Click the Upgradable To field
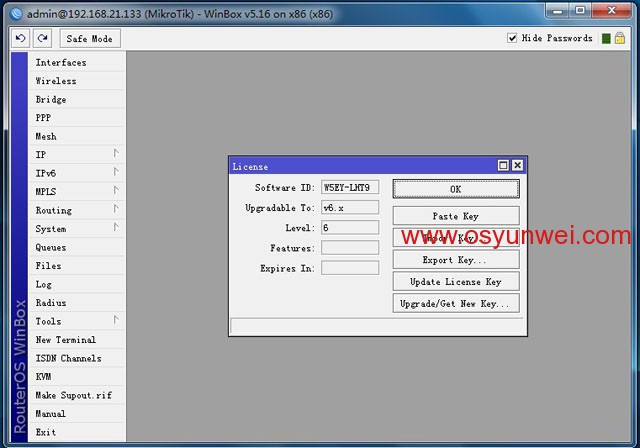 click(x=350, y=207)
